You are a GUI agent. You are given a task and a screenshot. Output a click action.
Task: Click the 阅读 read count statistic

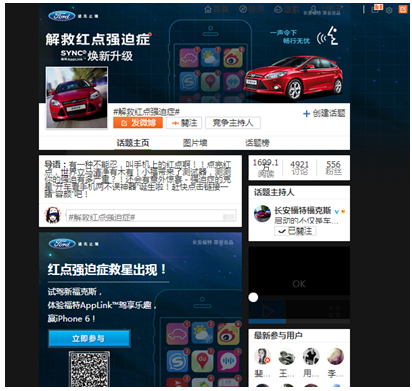pyautogui.click(x=265, y=168)
